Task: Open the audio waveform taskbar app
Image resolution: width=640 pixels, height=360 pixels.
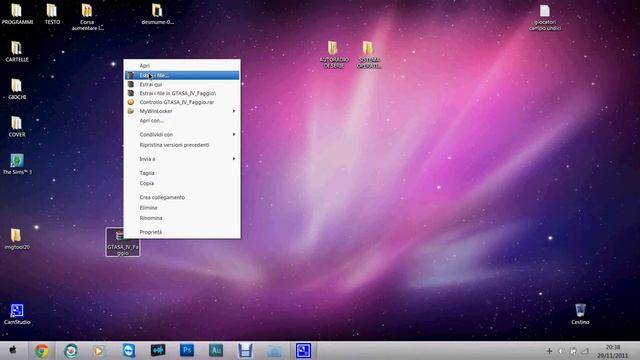Action: pyautogui.click(x=158, y=351)
